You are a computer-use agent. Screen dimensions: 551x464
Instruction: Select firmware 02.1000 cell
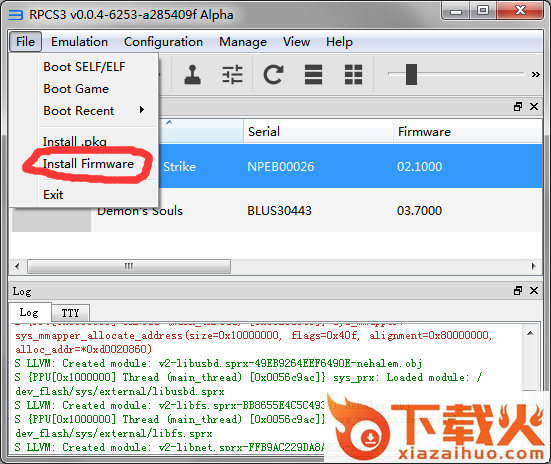coord(420,167)
